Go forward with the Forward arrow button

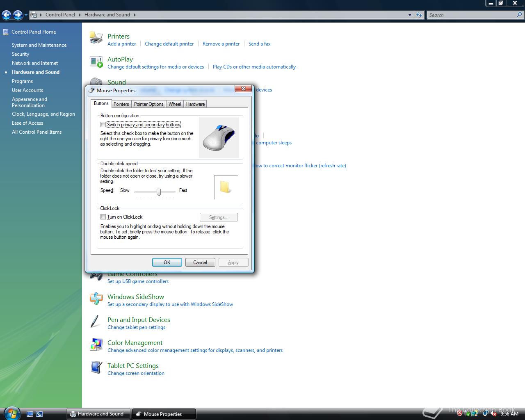(18, 15)
